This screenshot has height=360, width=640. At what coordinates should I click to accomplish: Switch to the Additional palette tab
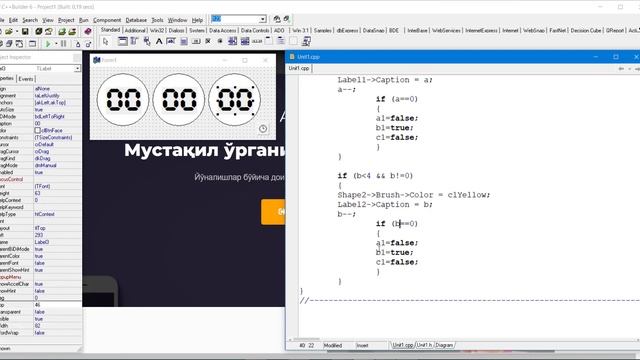tap(135, 31)
